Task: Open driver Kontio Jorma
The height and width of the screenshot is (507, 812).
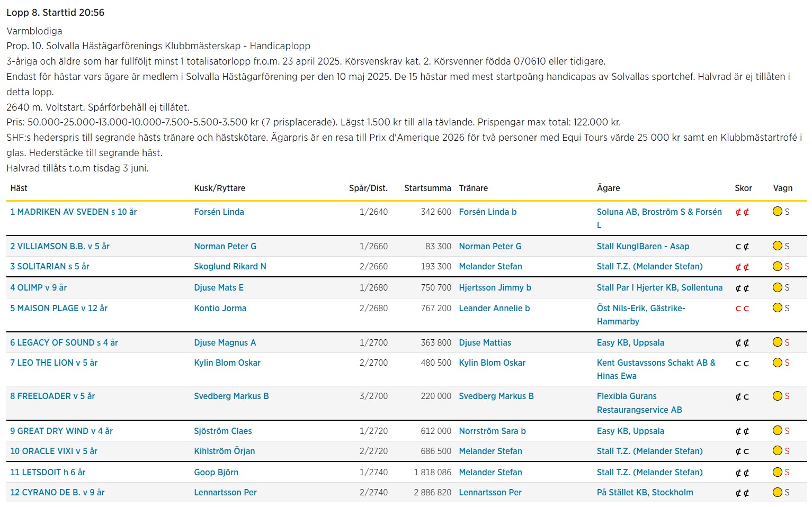Action: tap(220, 308)
